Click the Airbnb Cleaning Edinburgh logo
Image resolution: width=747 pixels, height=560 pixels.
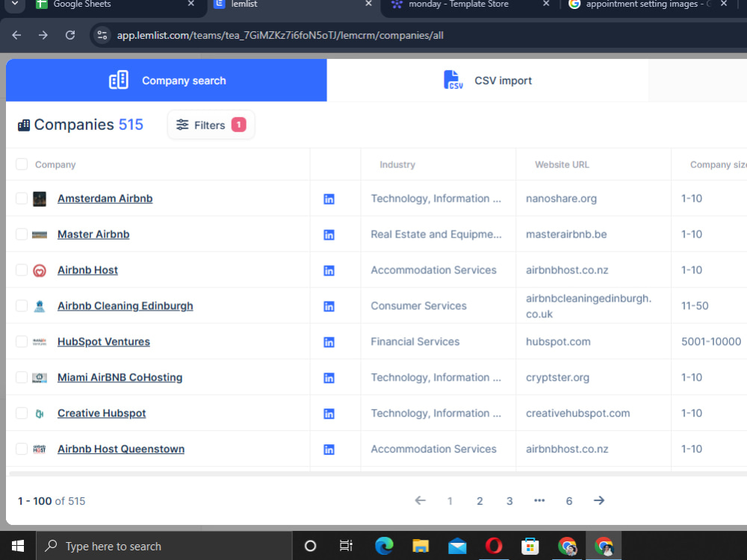click(40, 306)
